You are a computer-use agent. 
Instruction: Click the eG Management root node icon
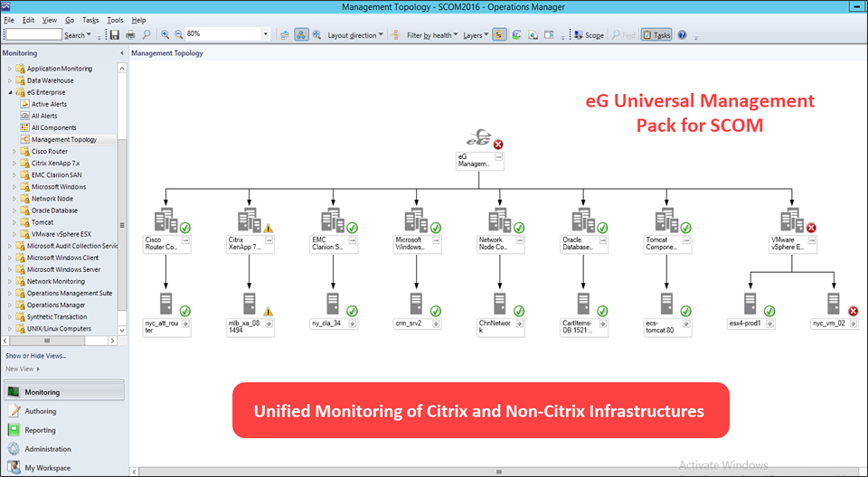[479, 139]
